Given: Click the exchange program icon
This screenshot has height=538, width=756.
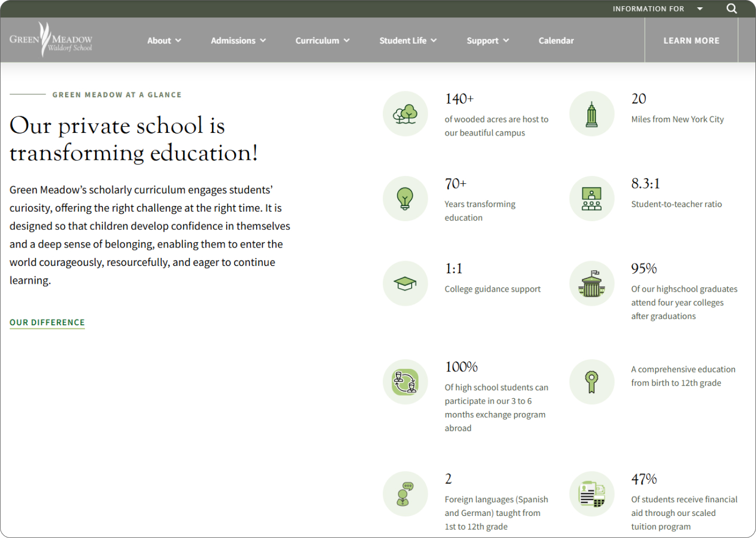Looking at the screenshot, I should (405, 382).
